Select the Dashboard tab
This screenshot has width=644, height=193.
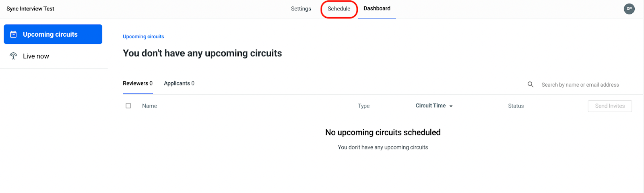tap(377, 8)
